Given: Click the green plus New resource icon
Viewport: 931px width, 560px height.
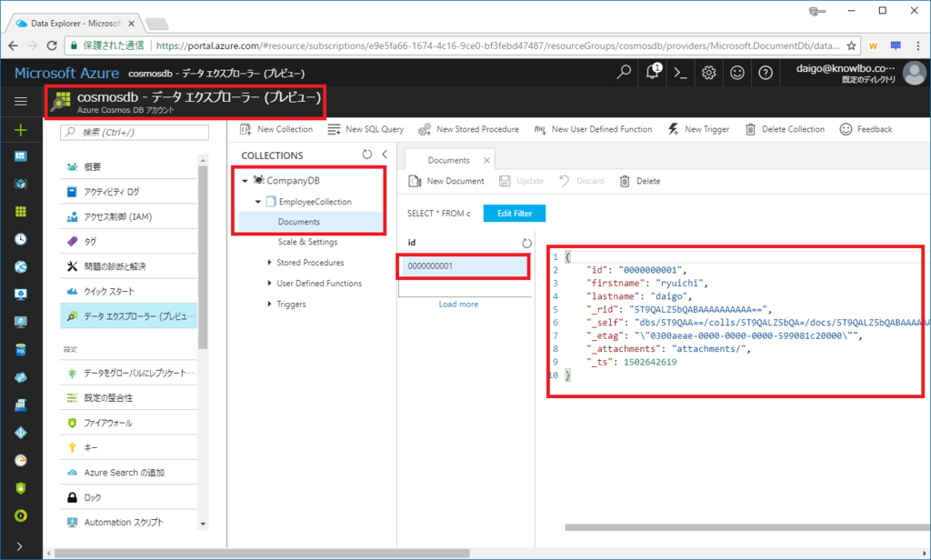Looking at the screenshot, I should pyautogui.click(x=21, y=129).
